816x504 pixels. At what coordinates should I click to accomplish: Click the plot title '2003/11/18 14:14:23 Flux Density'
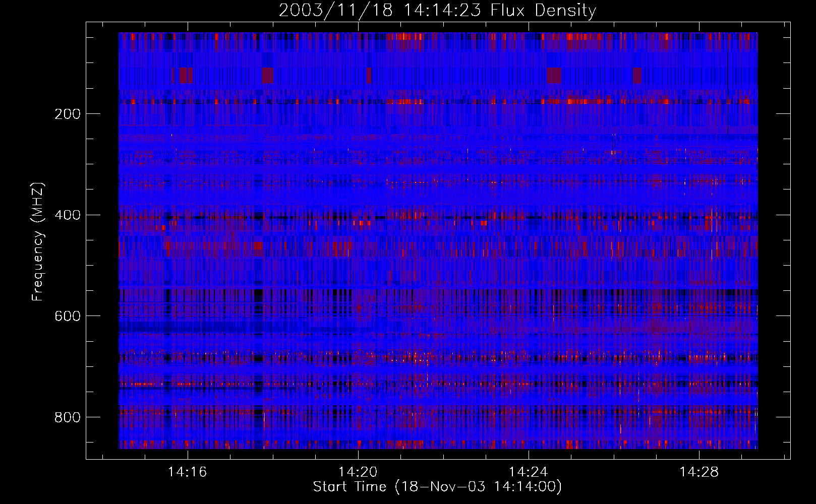[x=437, y=11]
